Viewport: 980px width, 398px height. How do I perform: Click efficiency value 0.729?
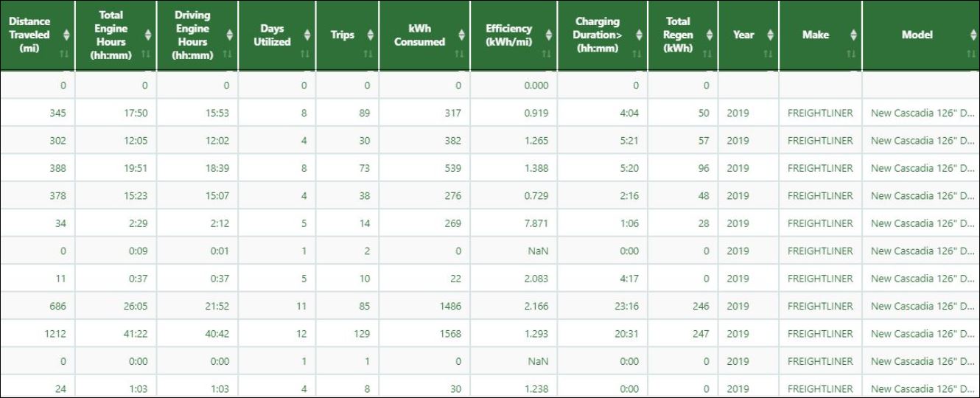(x=536, y=195)
